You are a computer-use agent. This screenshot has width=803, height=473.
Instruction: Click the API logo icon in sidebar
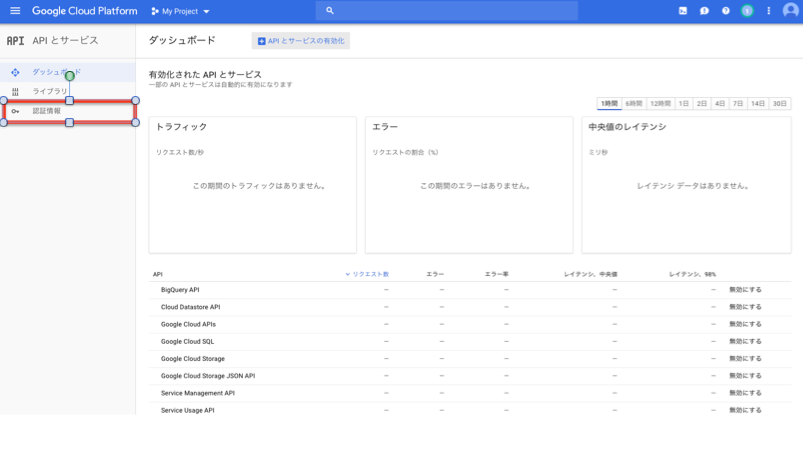tap(15, 40)
